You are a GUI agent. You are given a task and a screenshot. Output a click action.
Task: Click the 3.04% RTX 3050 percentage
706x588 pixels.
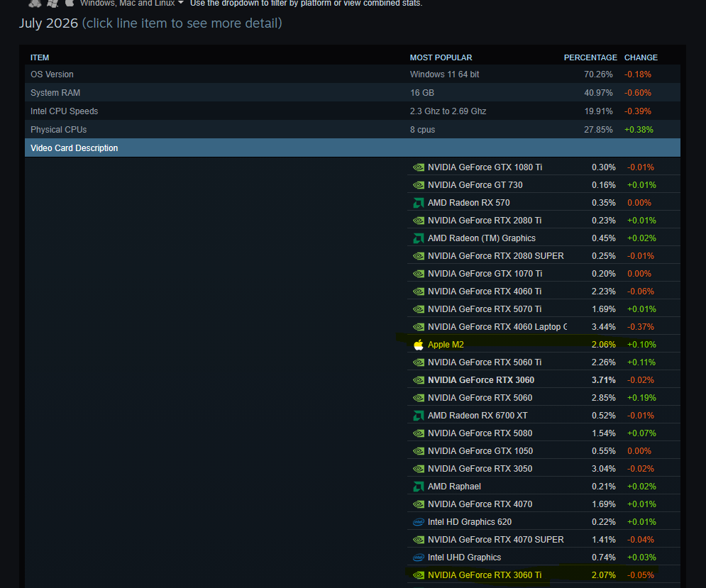pyautogui.click(x=603, y=469)
